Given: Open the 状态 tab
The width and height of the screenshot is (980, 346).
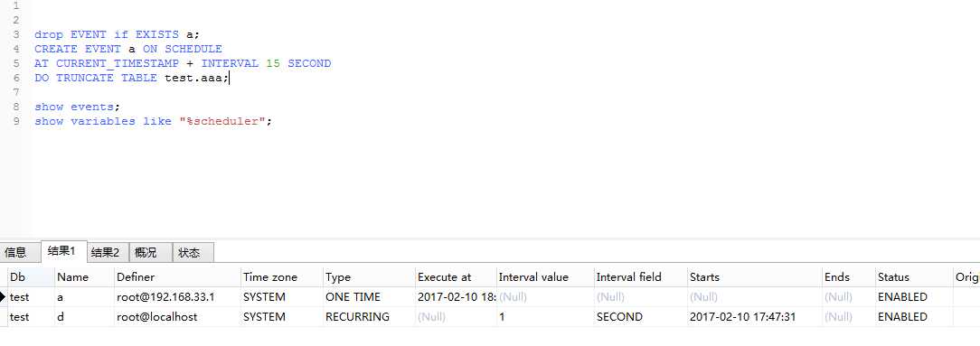Looking at the screenshot, I should (193, 252).
